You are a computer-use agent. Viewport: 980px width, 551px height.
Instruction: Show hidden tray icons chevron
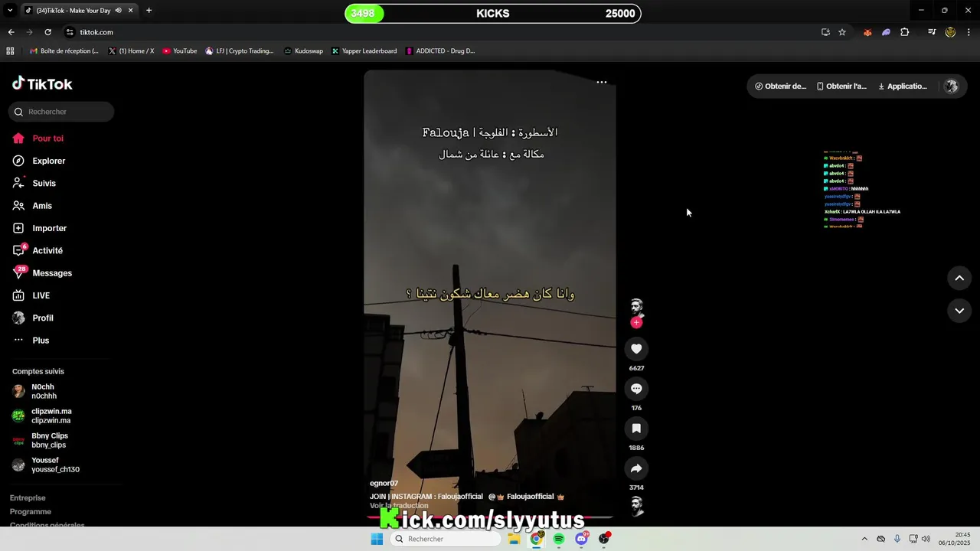[864, 539]
